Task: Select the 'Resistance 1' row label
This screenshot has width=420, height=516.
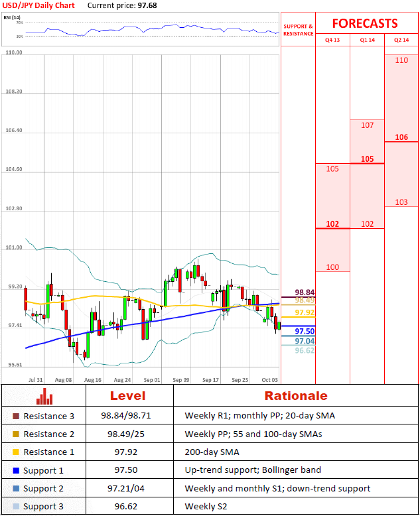Action: tap(48, 452)
